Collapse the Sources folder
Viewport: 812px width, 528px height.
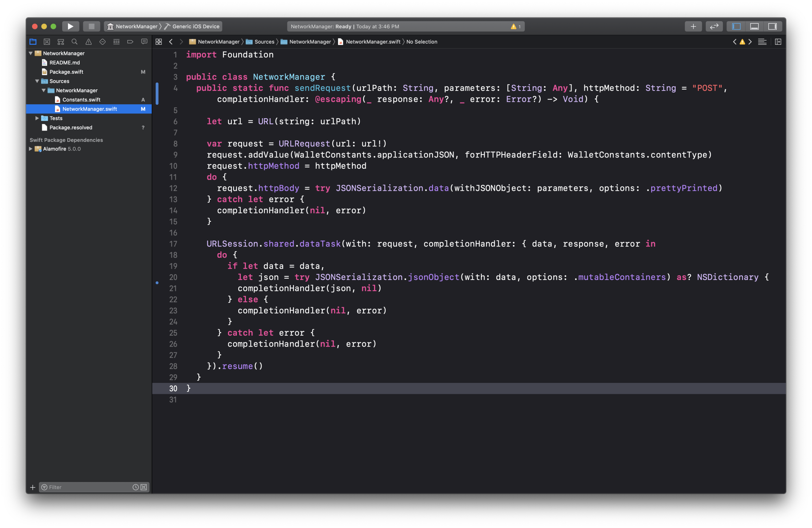(37, 81)
